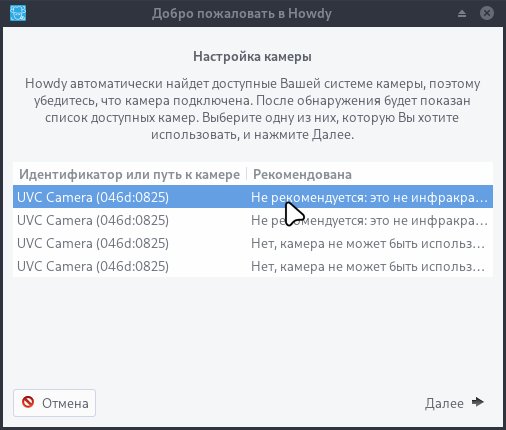Click the Далее next button
506x430 pixels.
pyautogui.click(x=455, y=403)
